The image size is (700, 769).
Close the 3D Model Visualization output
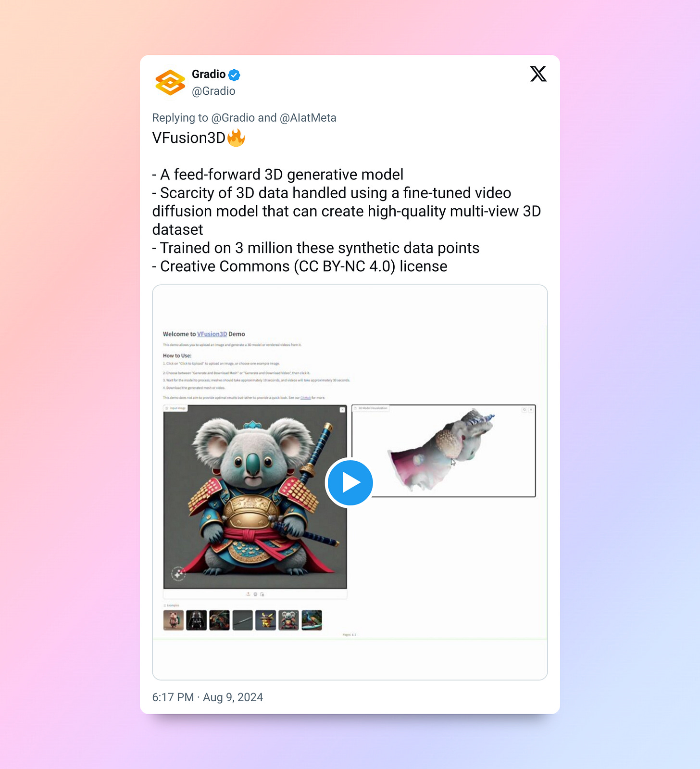point(531,410)
